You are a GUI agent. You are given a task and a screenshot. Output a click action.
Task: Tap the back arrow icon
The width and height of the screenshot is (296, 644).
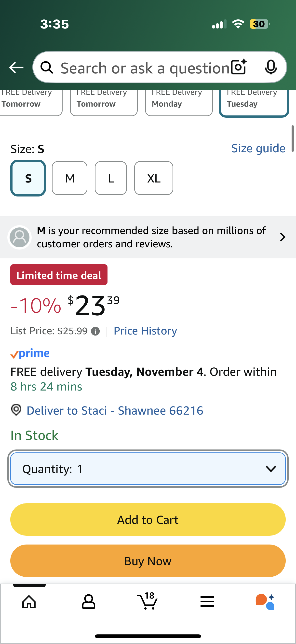pyautogui.click(x=16, y=68)
